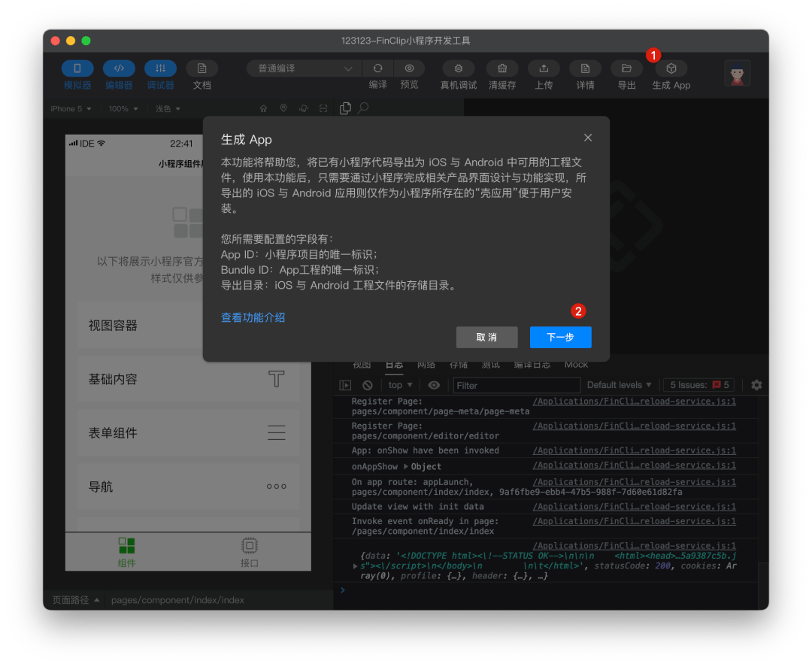Image resolution: width=812 pixels, height=667 pixels.
Task: Clear the console with the block icon
Action: click(368, 385)
